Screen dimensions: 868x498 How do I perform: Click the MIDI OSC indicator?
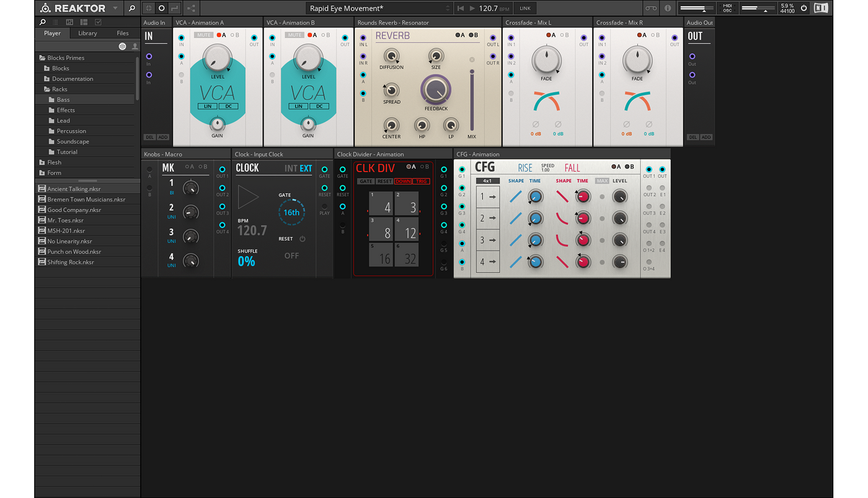tap(727, 8)
